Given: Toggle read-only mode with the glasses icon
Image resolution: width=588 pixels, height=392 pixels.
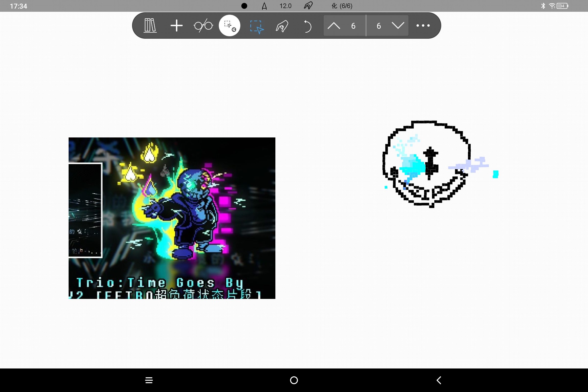Looking at the screenshot, I should click(x=203, y=25).
